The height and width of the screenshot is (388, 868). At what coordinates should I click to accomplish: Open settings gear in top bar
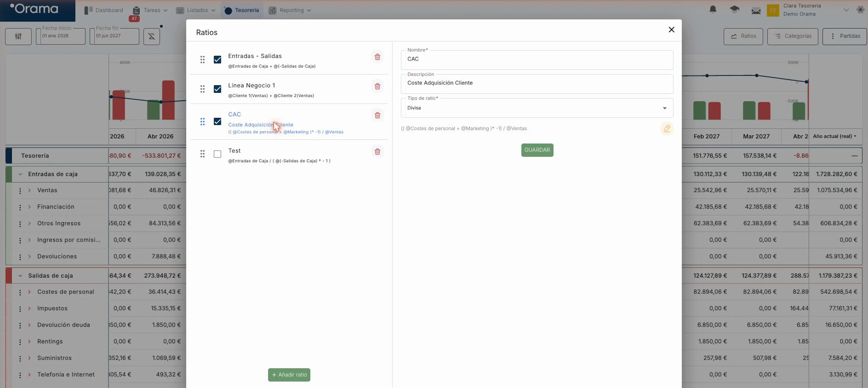860,10
